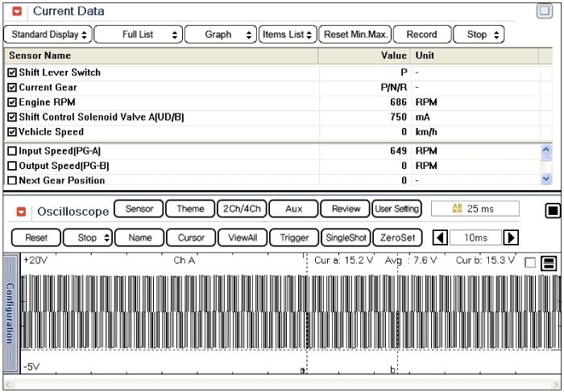Screen dimensions: 564x392
Task: Click the split-view icon in waveform corner
Action: 549,263
